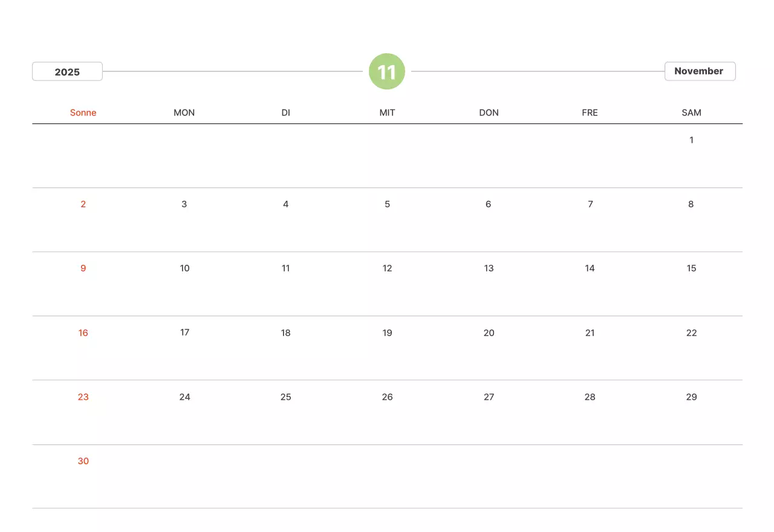Select the Sonne column header
Viewport: 774px width, 532px height.
(83, 112)
